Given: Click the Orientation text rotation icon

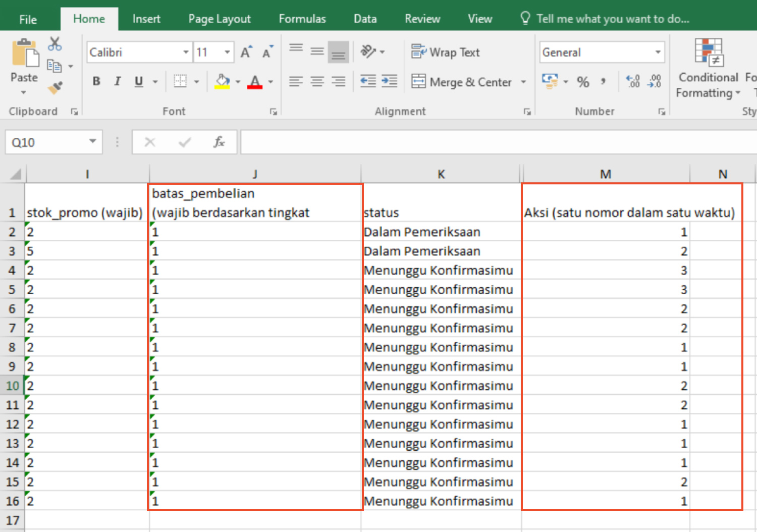Looking at the screenshot, I should point(368,51).
